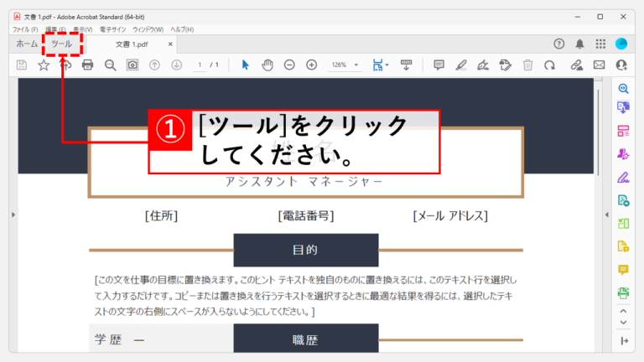Collapse the right tools pane arrow

click(607, 215)
